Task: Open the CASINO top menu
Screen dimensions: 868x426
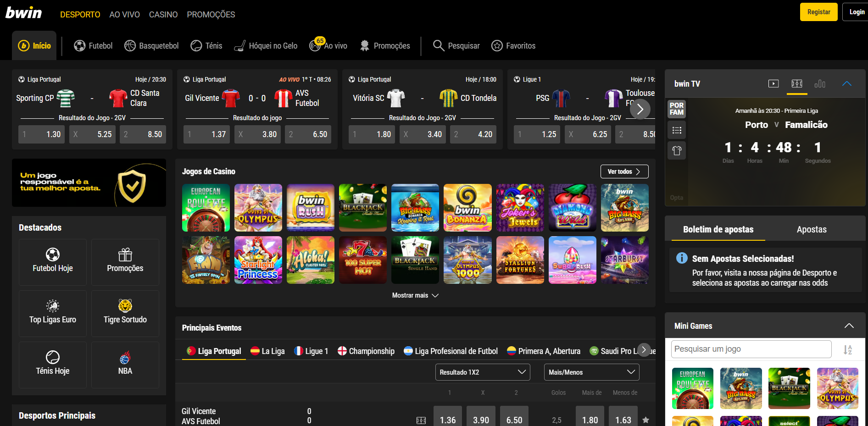Action: pos(163,15)
